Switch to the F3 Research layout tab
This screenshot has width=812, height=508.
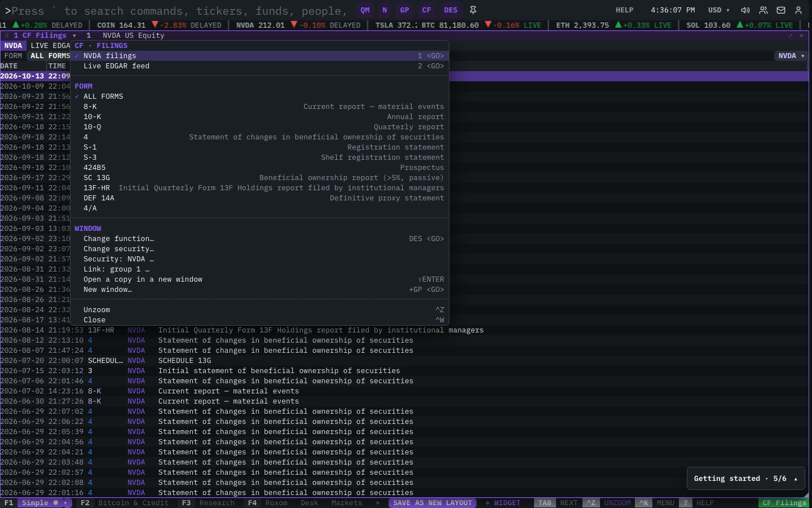[x=208, y=503]
